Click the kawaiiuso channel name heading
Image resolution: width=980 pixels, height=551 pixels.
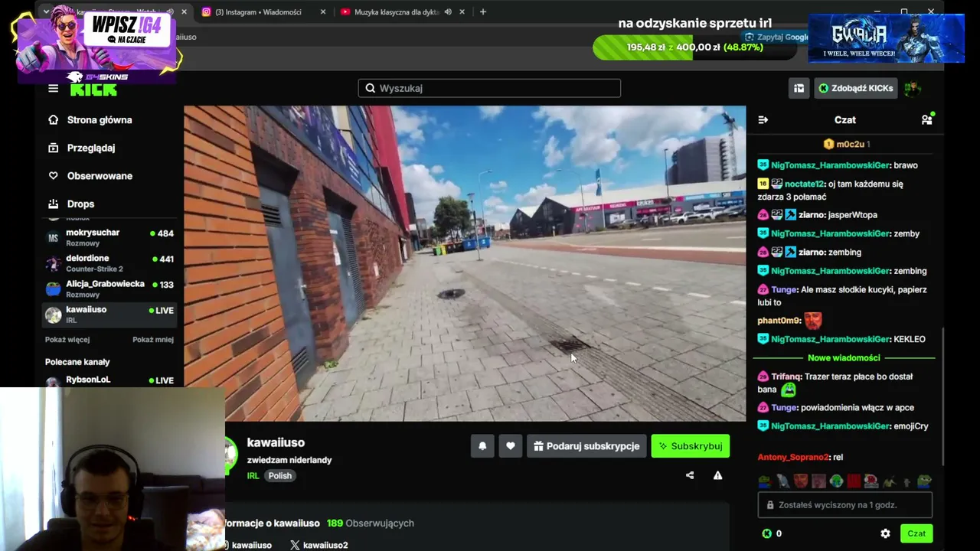276,442
